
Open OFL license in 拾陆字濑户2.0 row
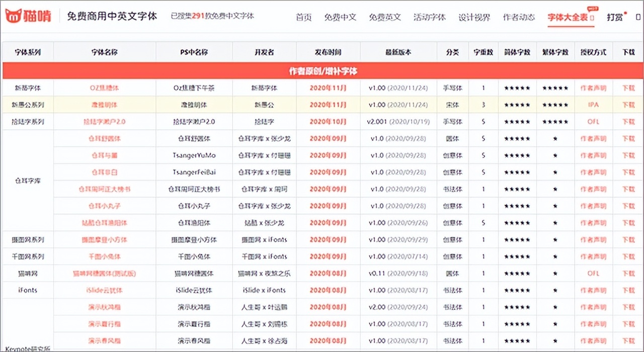[x=593, y=122]
